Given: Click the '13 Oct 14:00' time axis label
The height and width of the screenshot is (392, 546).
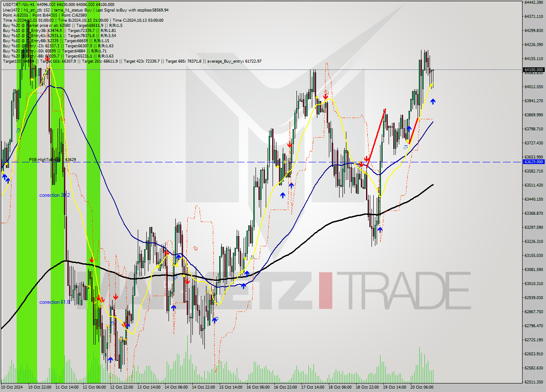Looking at the screenshot, I should [150, 387].
